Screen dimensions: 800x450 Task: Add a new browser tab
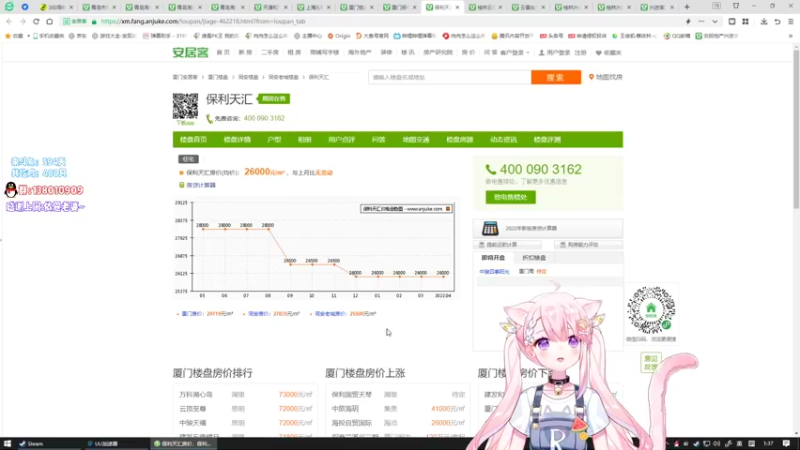[x=687, y=7]
